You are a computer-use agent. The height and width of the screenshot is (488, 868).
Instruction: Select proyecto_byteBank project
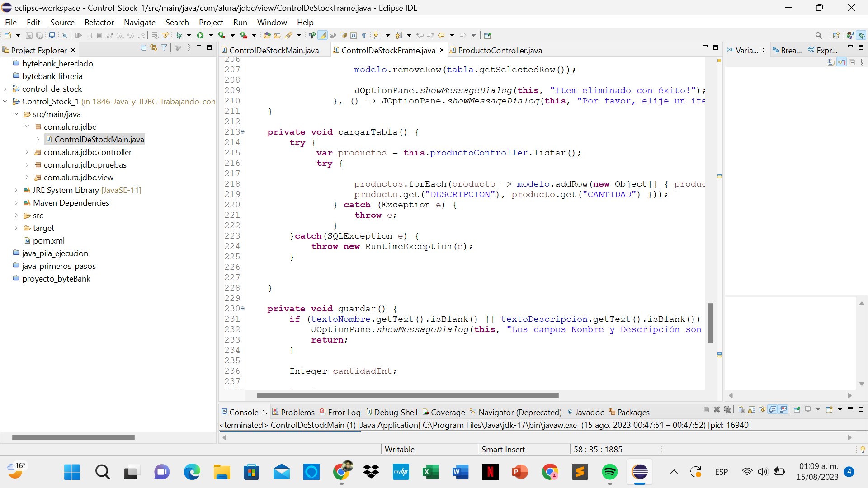[56, 279]
